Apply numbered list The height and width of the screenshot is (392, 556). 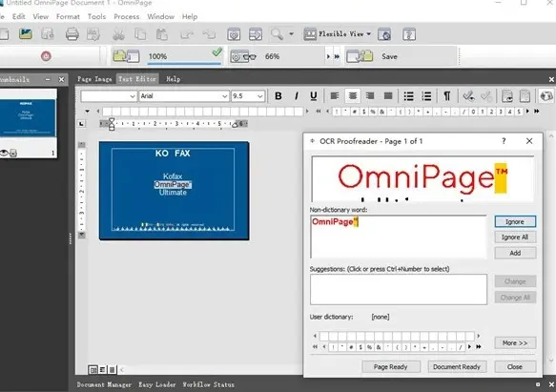point(426,95)
